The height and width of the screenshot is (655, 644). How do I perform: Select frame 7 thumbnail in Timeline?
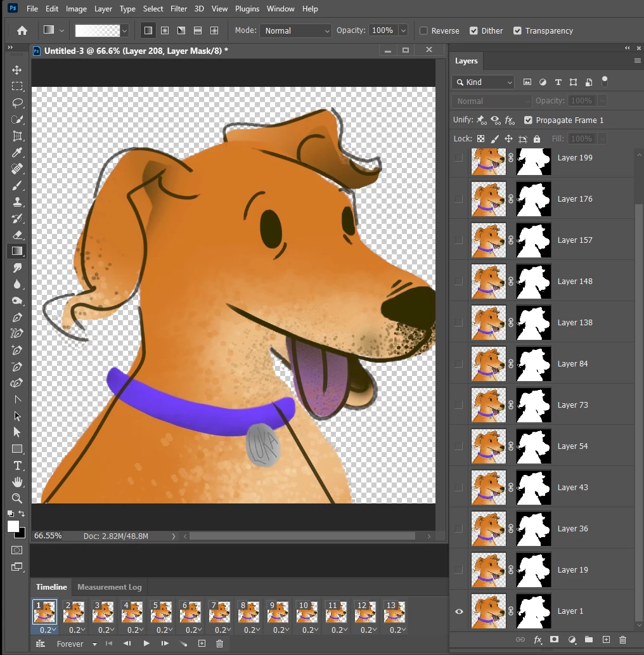pyautogui.click(x=219, y=611)
